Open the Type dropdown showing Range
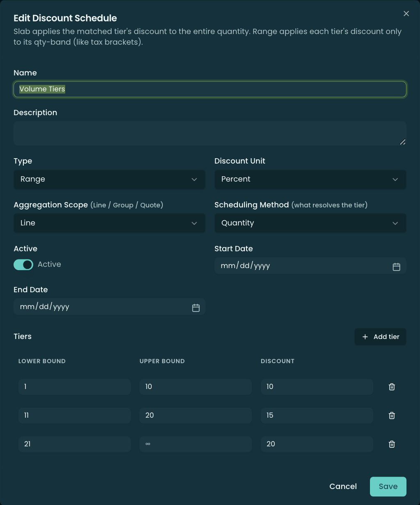 click(110, 180)
